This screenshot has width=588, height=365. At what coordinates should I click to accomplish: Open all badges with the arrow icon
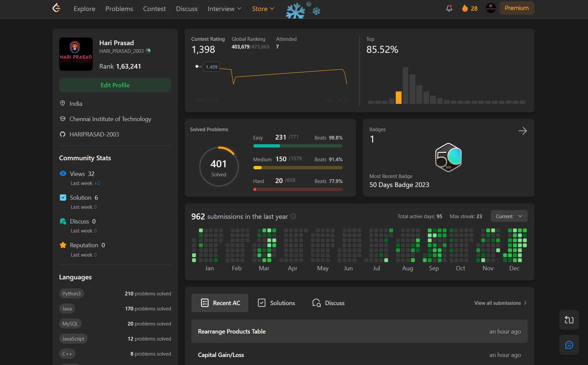[x=522, y=131]
